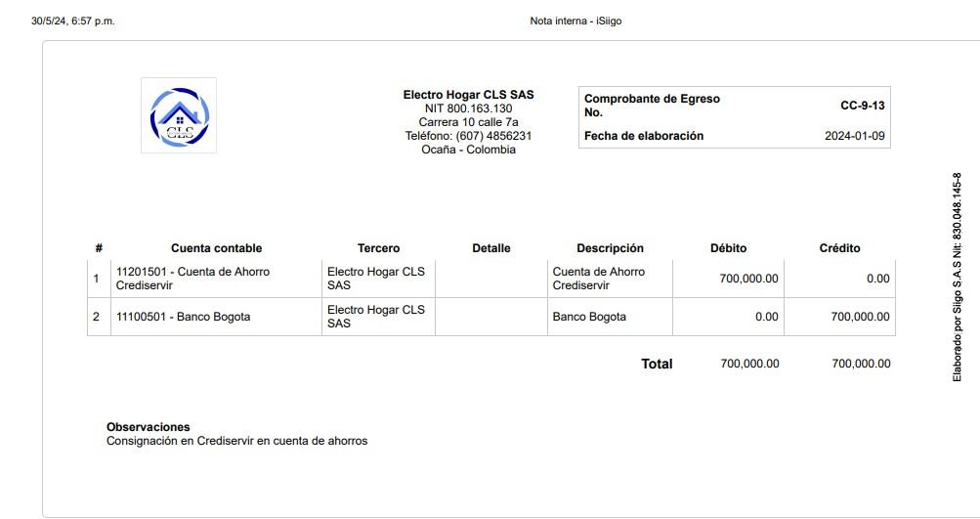Click the company name Electro Hogar CLS SAS heading
The width and height of the screenshot is (980, 519).
coord(468,95)
